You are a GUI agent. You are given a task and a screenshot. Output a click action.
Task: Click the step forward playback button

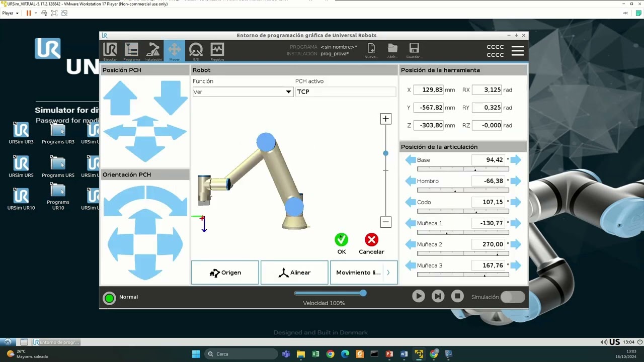(438, 297)
